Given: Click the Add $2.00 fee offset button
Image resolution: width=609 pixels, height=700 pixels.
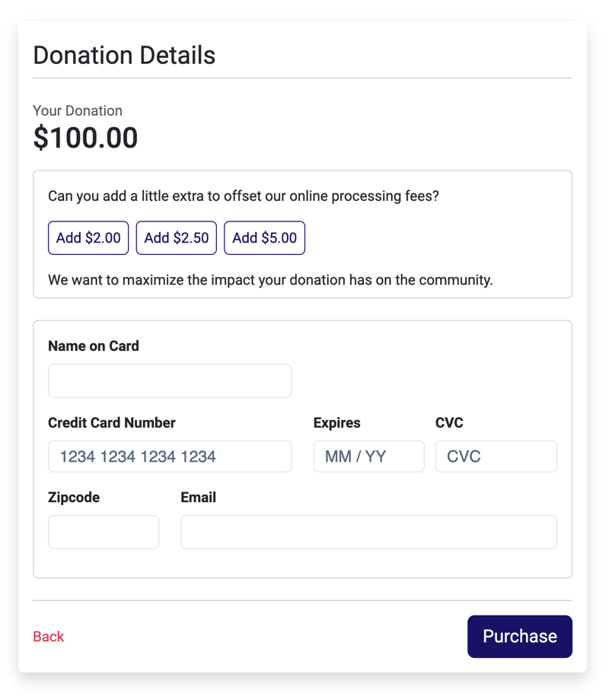Looking at the screenshot, I should coord(88,237).
